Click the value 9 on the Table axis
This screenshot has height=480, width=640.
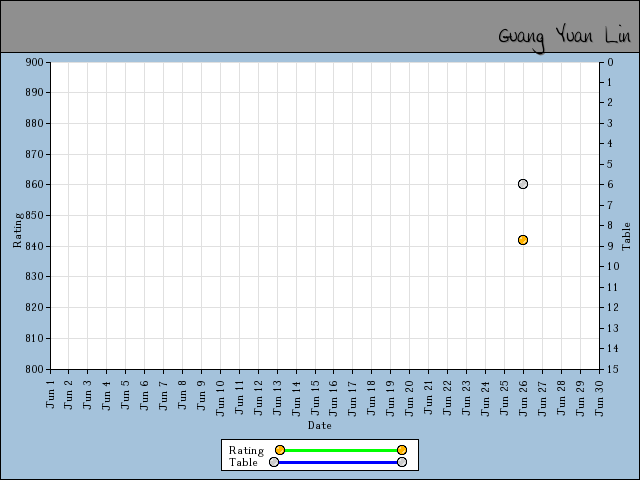coord(610,246)
